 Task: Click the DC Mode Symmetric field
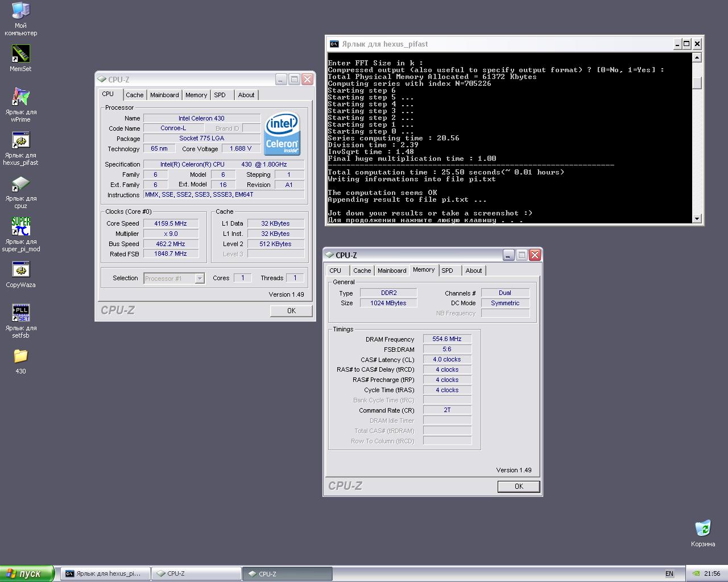(x=505, y=303)
